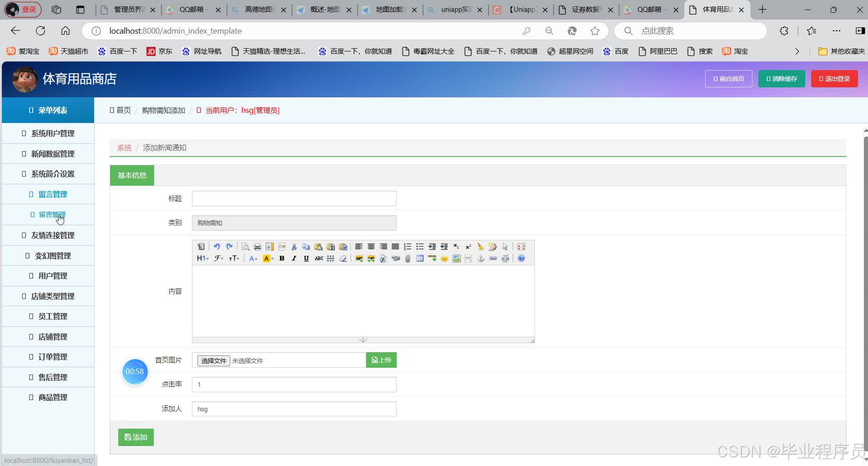Screen dimensions: 868x466
Task: Insert horizontal rule in editor
Action: pyautogui.click(x=432, y=258)
